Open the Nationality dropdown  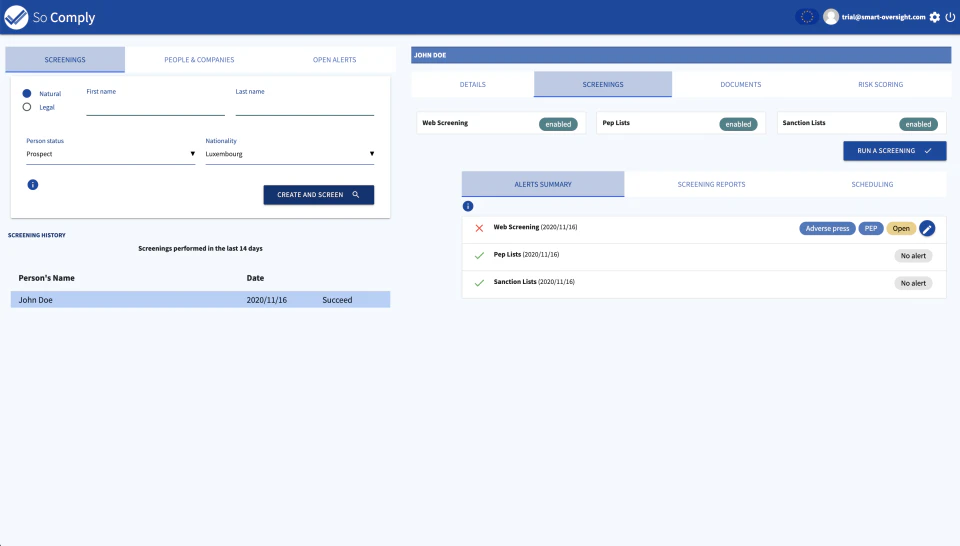tap(290, 154)
